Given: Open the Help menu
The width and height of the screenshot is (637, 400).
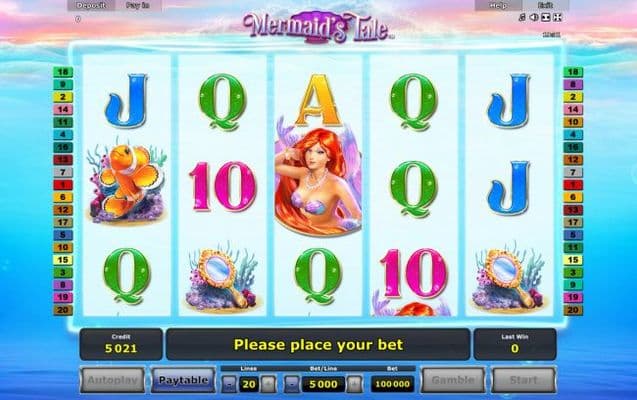Looking at the screenshot, I should click(498, 5).
